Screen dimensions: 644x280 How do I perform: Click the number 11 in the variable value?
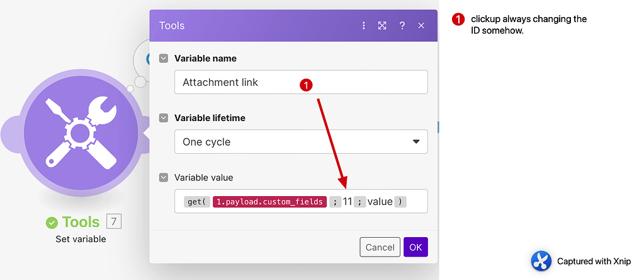point(347,202)
